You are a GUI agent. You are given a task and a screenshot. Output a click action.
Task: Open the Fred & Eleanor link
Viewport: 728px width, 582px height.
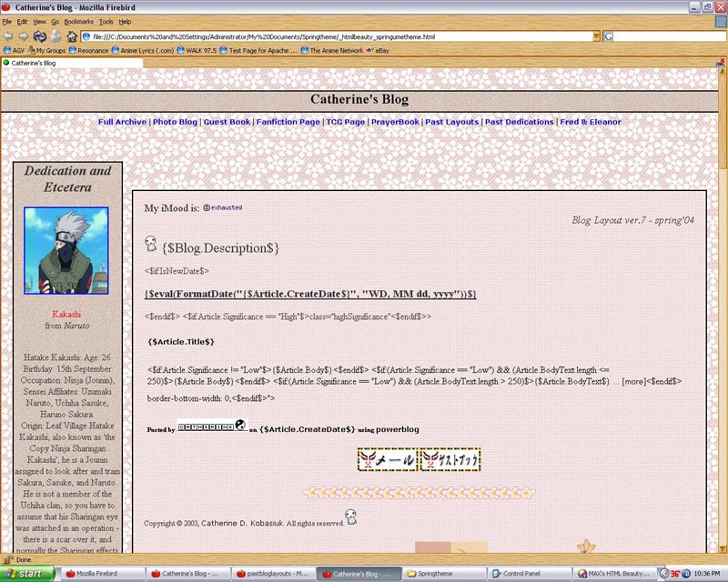591,122
